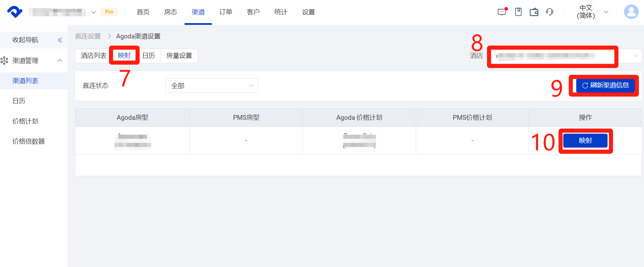Screen dimensions: 644x267
Task: Open 日历 in the sidebar
Action: tap(19, 101)
